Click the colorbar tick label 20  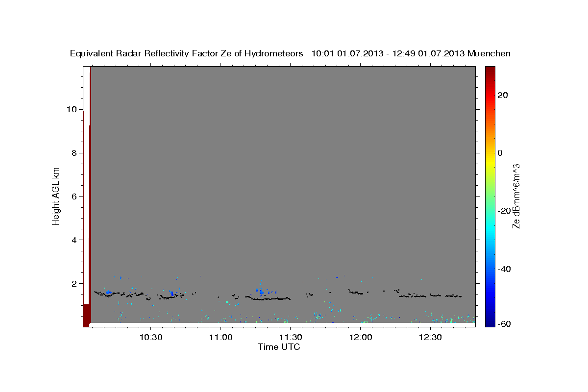click(502, 95)
